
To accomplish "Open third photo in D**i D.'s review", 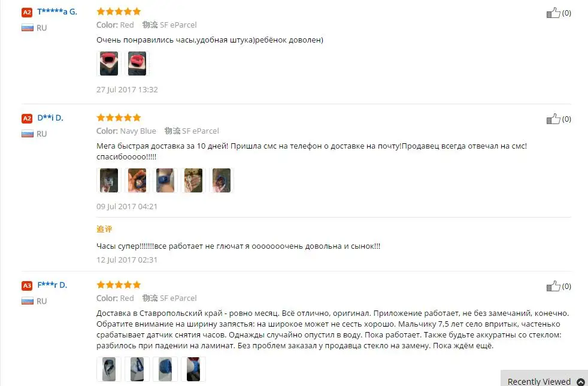I will 165,180.
